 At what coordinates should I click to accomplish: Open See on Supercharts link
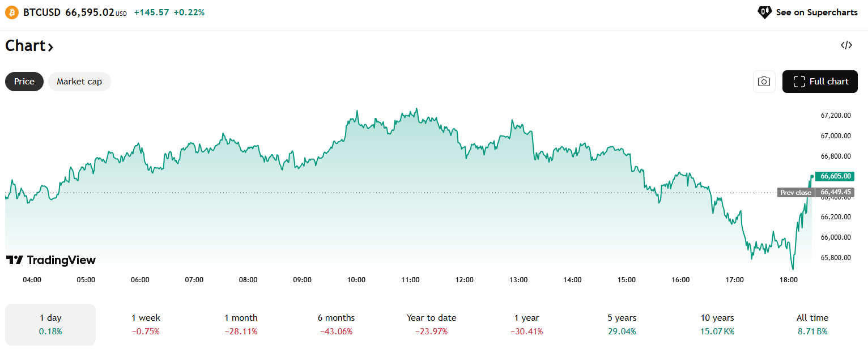point(816,12)
